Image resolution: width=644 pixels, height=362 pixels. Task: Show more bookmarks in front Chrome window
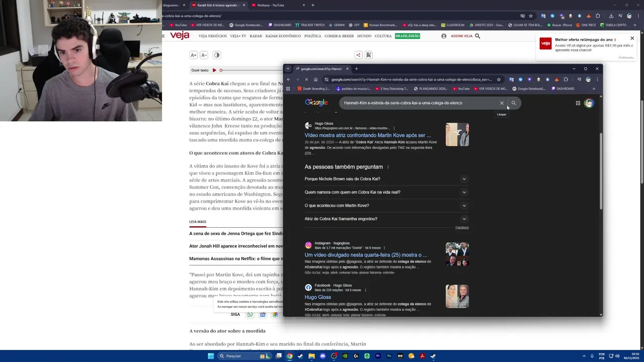(594, 88)
